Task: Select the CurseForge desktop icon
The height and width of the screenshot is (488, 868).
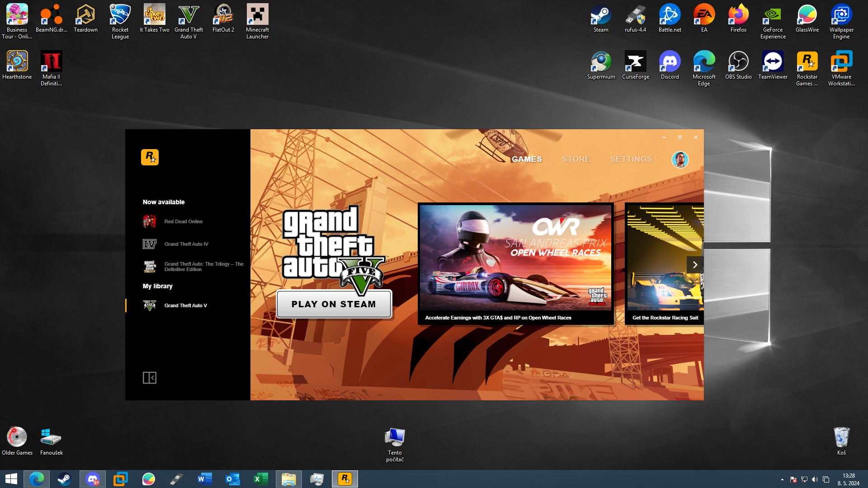Action: 636,65
